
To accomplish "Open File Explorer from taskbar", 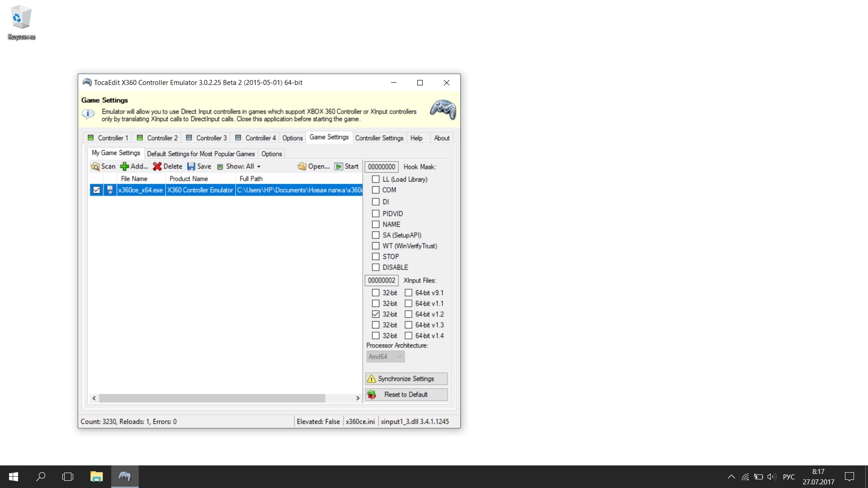I will 96,476.
